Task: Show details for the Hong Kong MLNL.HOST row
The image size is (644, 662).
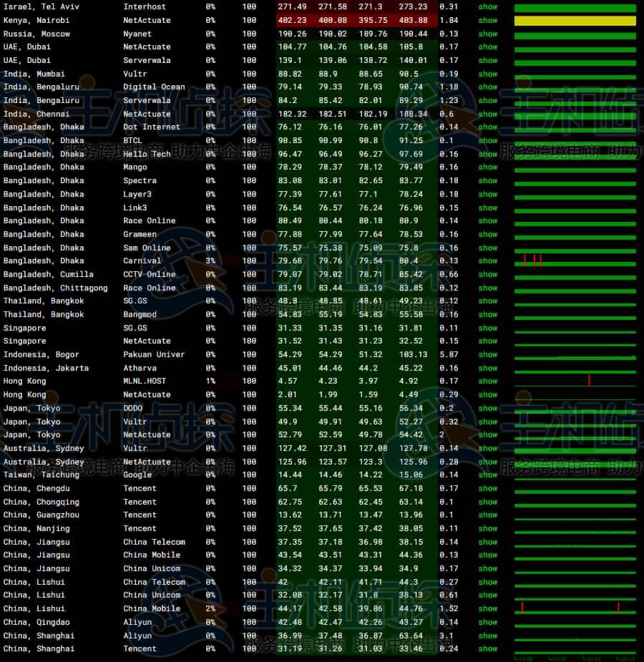Action: click(487, 381)
